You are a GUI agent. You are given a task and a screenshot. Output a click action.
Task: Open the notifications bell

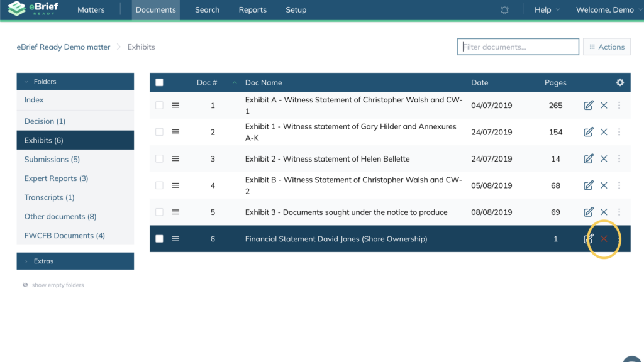pos(504,10)
